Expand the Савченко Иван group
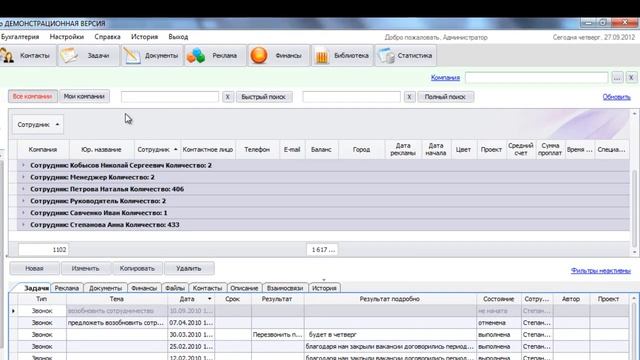The width and height of the screenshot is (640, 360). (23, 213)
